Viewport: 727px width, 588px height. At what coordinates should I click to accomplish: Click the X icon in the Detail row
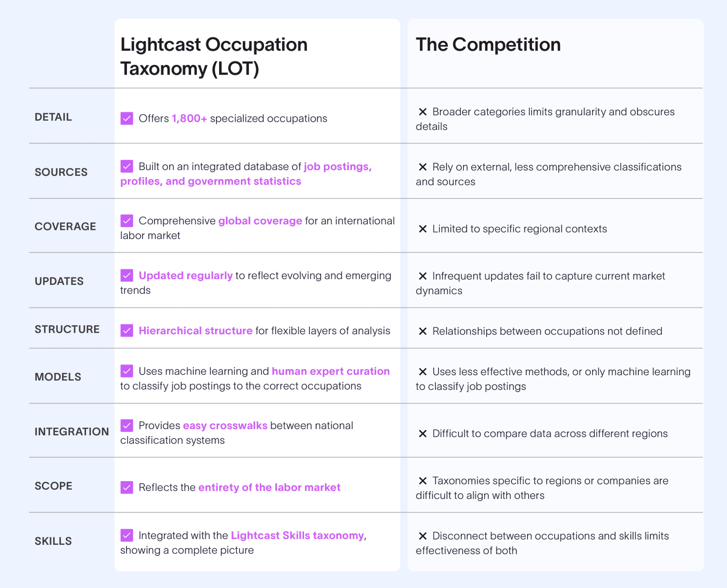(x=422, y=112)
